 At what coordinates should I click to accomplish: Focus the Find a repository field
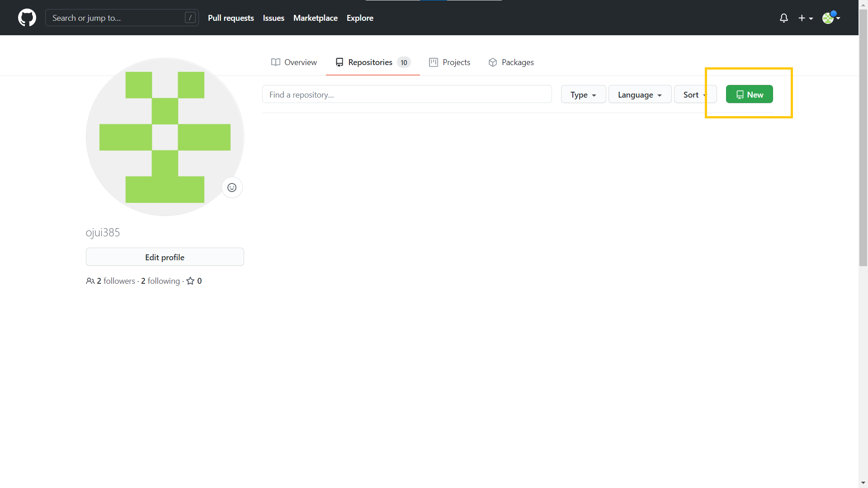pos(406,94)
